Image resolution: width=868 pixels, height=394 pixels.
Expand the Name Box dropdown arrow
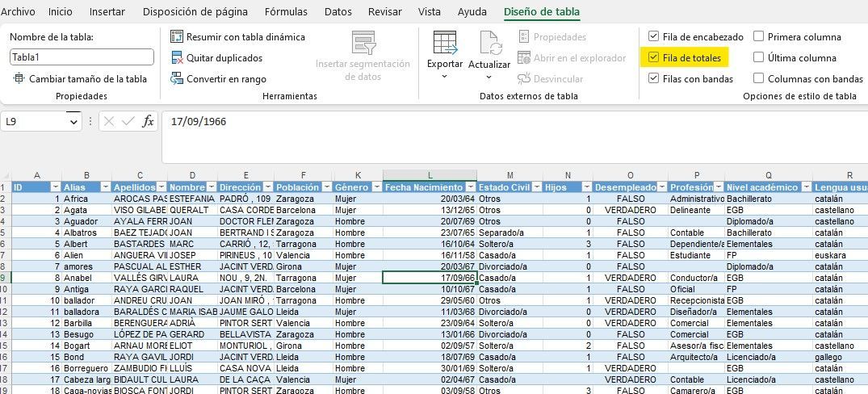(74, 121)
